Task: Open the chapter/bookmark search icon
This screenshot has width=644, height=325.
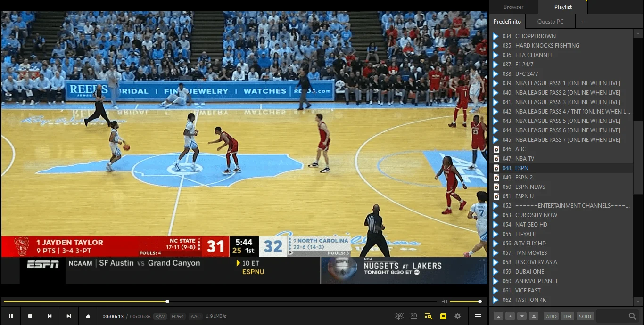Action: pos(428,316)
